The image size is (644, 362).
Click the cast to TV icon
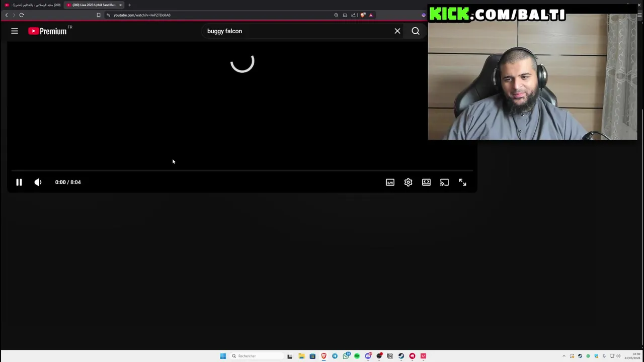click(444, 182)
